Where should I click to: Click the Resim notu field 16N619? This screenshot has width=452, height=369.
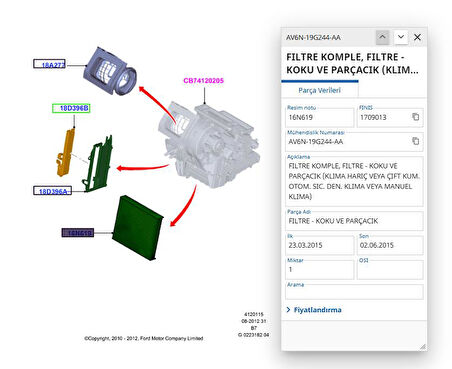pyautogui.click(x=320, y=117)
